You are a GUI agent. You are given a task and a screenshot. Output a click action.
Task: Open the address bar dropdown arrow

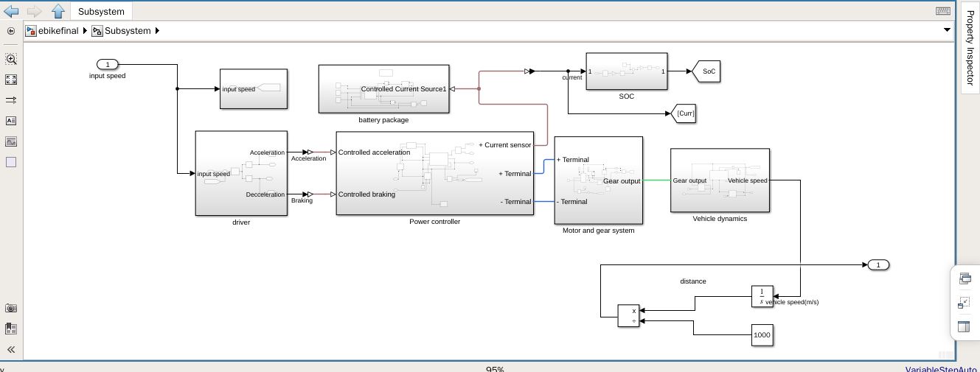[948, 30]
